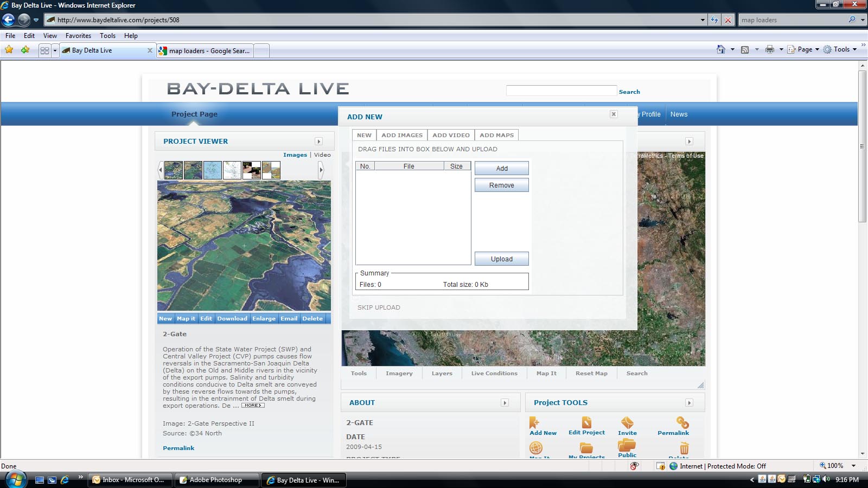Click the Enlarge button under the project image
Screen dimensions: 868x488
264,319
